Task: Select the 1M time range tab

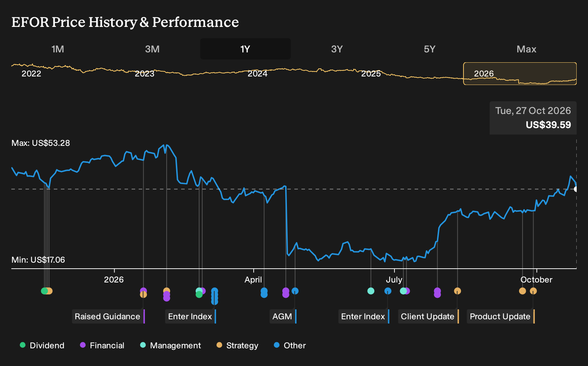Action: click(x=58, y=49)
